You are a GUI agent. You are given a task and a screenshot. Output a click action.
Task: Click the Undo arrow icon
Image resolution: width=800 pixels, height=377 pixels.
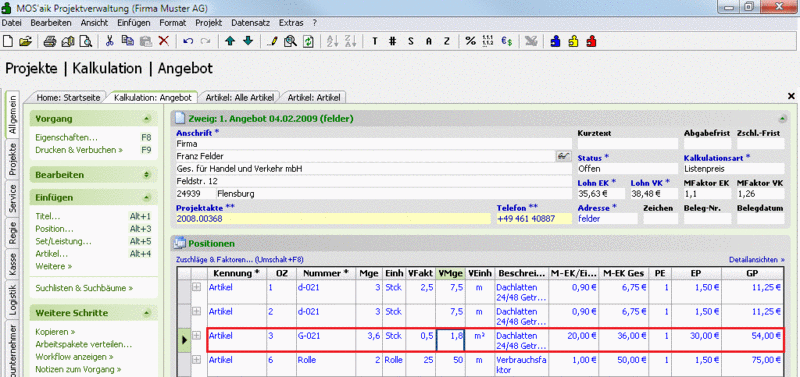click(188, 42)
